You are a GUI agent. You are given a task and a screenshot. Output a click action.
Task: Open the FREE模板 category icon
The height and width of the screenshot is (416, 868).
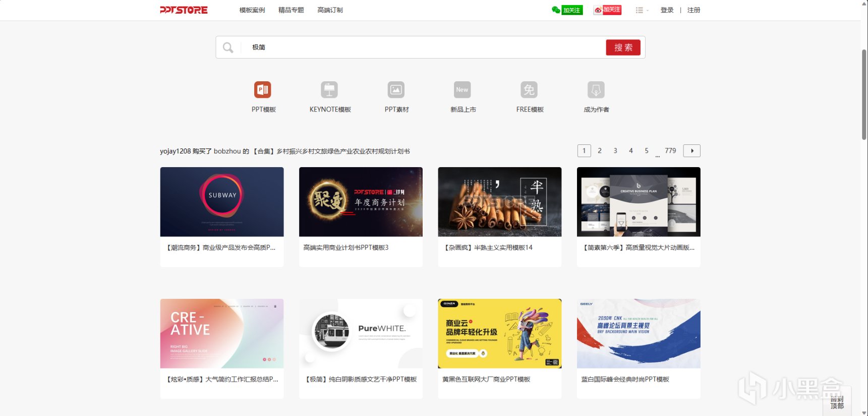pos(529,90)
